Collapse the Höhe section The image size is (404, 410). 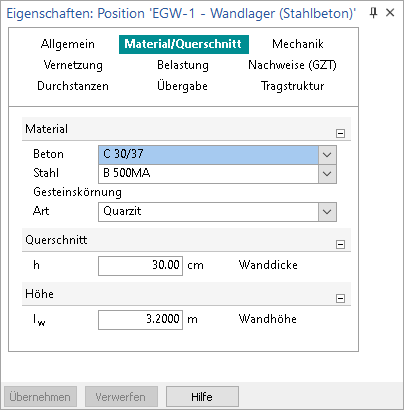[x=340, y=298]
